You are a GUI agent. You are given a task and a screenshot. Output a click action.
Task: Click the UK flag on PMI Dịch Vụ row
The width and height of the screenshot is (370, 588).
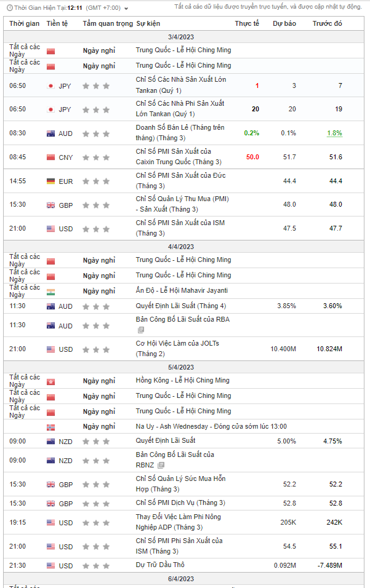[x=50, y=503]
